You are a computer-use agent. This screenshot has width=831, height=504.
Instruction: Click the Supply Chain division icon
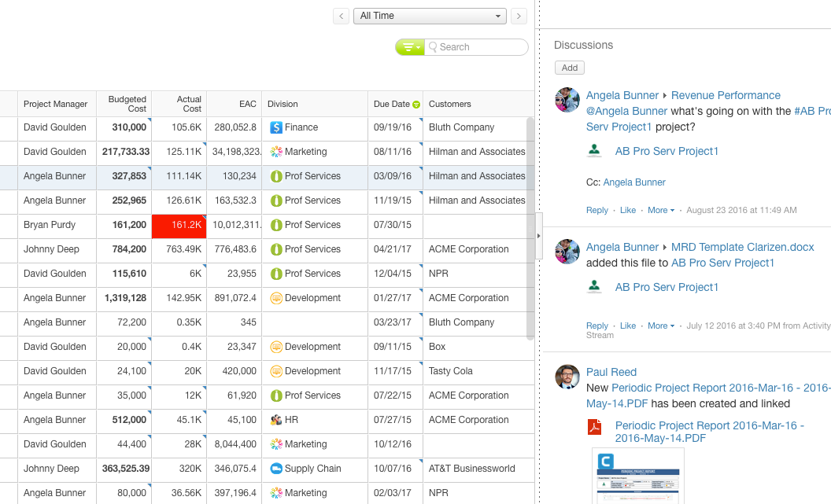point(276,469)
